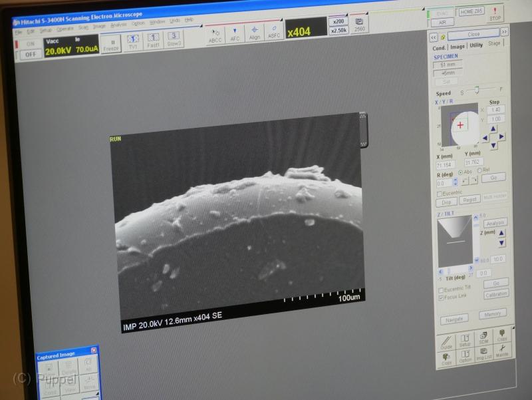
Task: Open the Guide panel icon
Action: (x=446, y=343)
